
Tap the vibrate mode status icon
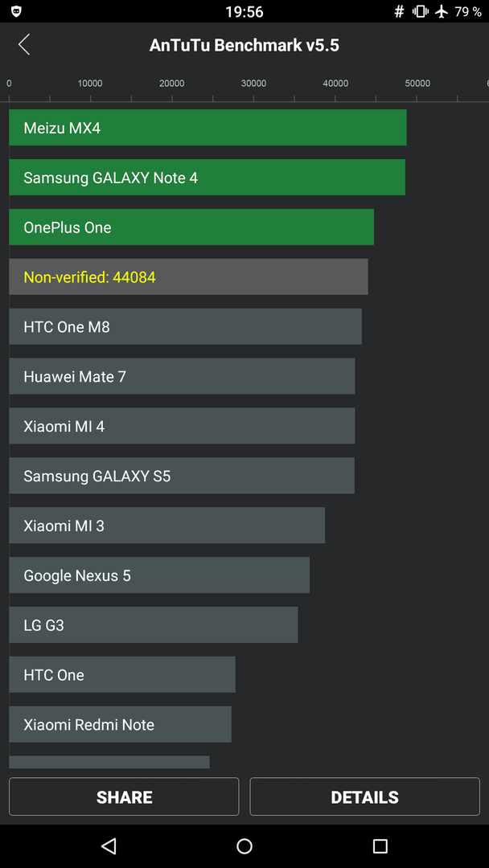(x=421, y=11)
